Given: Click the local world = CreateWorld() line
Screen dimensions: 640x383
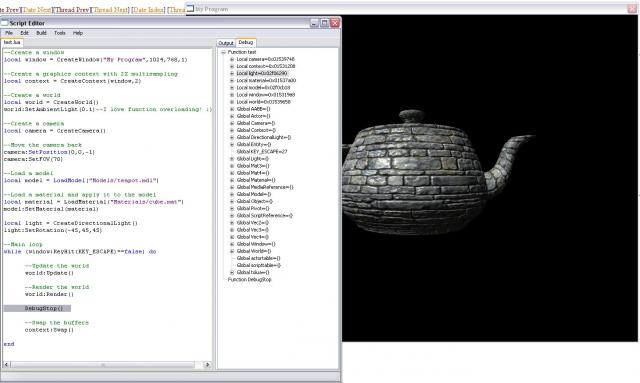Looking at the screenshot, I should [51, 102].
